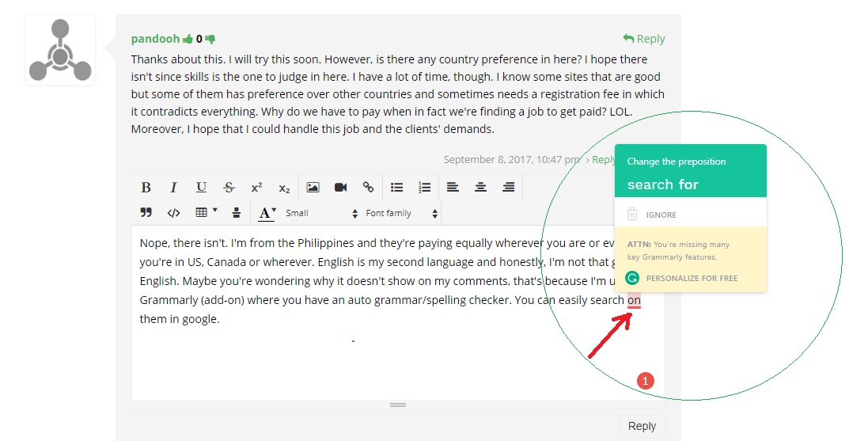Screen dimensions: 868x441
Task: Open the text color picker
Action: (x=267, y=213)
